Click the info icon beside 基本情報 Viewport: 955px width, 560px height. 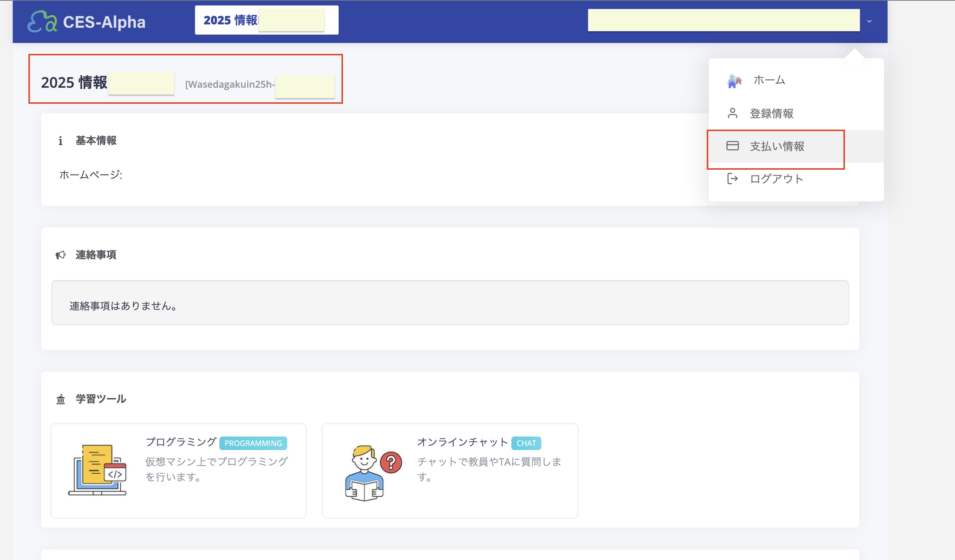point(61,141)
